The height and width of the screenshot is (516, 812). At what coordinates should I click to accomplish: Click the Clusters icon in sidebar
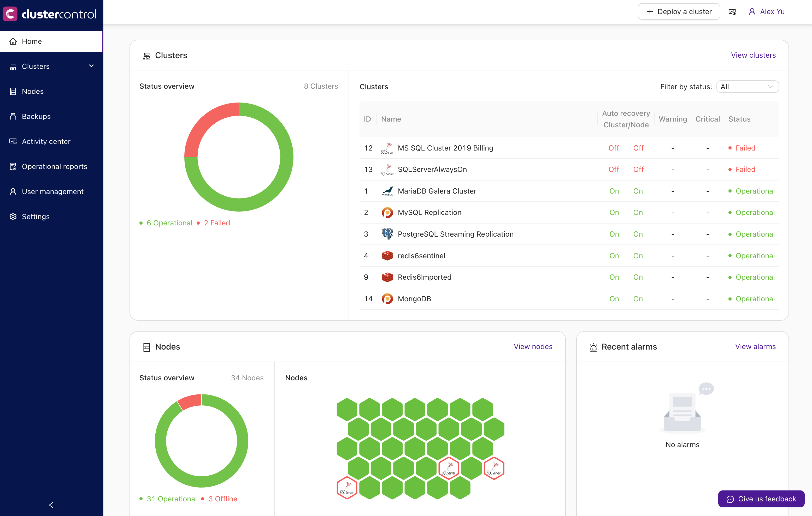(x=13, y=66)
